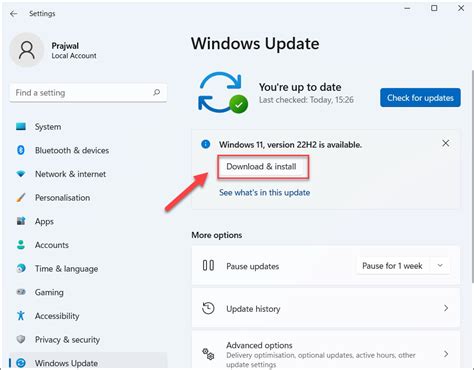Click the Prajwal account name
The height and width of the screenshot is (370, 474).
tap(65, 46)
